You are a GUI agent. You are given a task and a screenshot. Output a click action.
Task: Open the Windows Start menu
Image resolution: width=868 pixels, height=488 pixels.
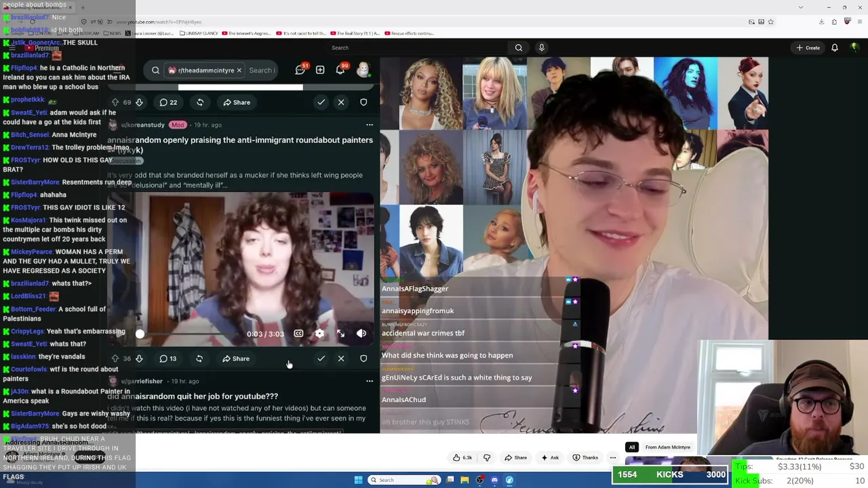(358, 480)
